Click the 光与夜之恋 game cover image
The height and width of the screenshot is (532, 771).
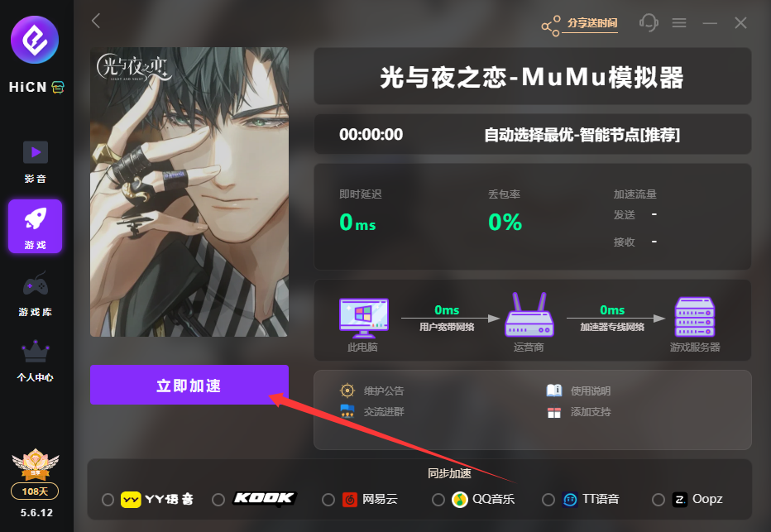point(189,192)
